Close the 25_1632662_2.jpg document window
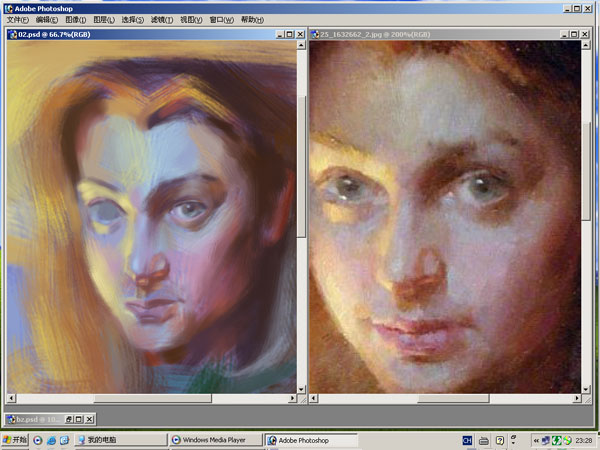600x450 pixels. 585,34
